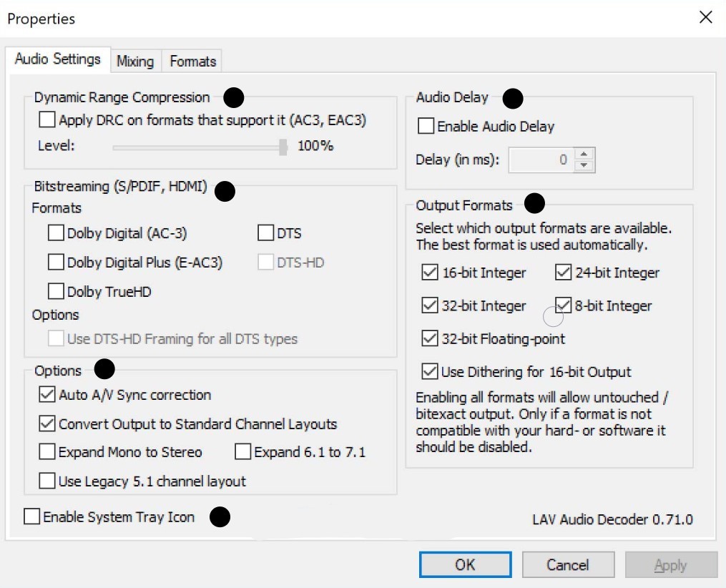
Task: Enable Dolby Digital Plus (E-AC3) bitstreaming
Action: [x=56, y=263]
